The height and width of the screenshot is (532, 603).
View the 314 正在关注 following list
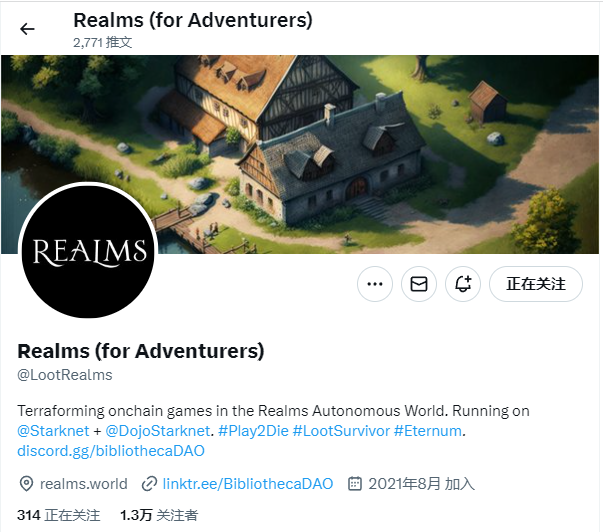point(58,515)
